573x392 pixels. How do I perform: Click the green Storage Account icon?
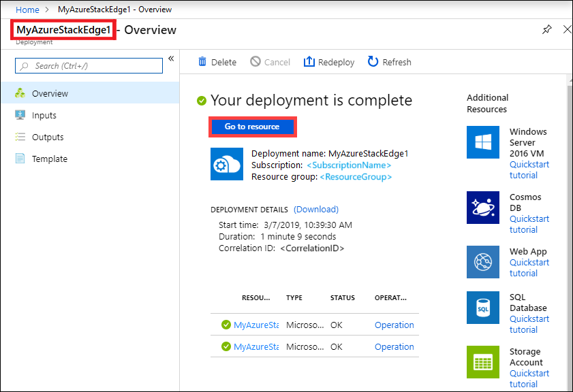pos(483,362)
